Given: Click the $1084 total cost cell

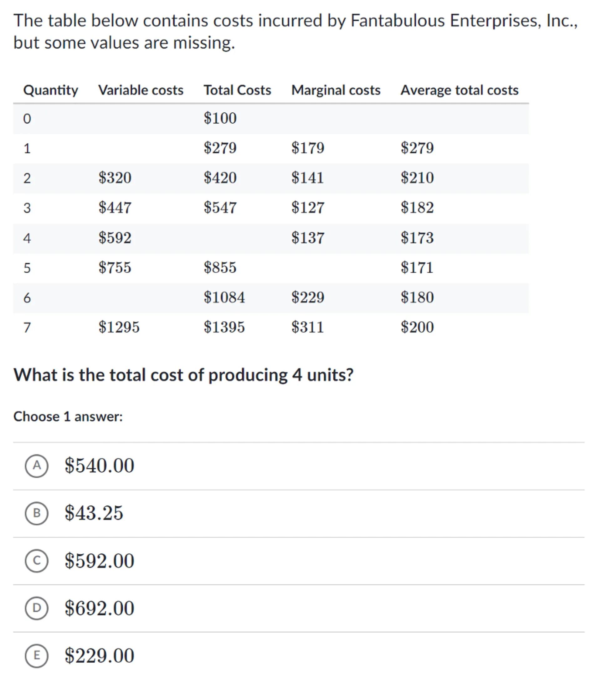Looking at the screenshot, I should tap(224, 297).
